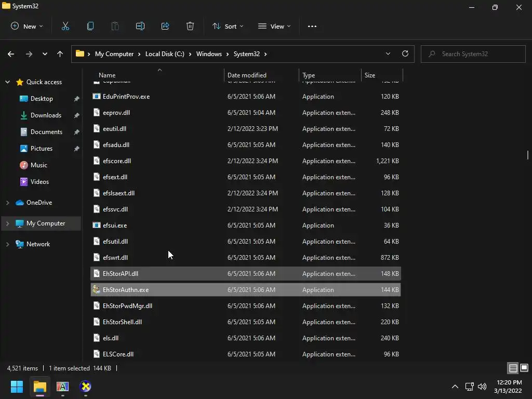Click the Cut scissors icon
This screenshot has width=532, height=399.
tap(65, 26)
